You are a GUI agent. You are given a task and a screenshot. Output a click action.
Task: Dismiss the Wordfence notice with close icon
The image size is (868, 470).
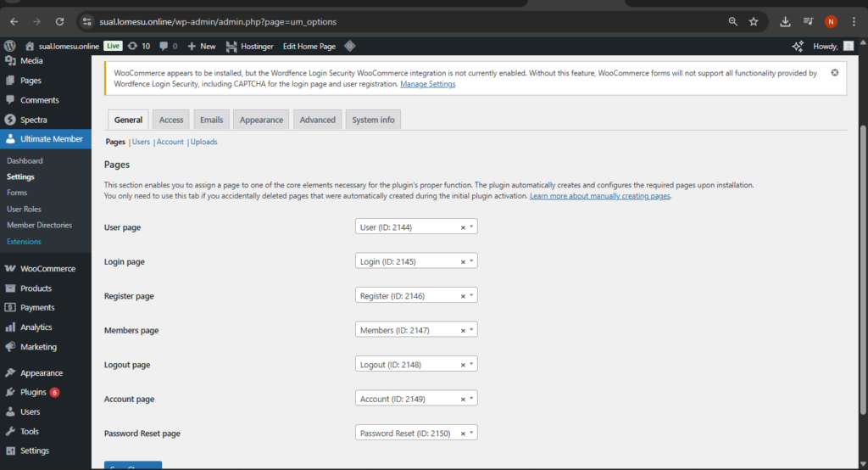[835, 73]
